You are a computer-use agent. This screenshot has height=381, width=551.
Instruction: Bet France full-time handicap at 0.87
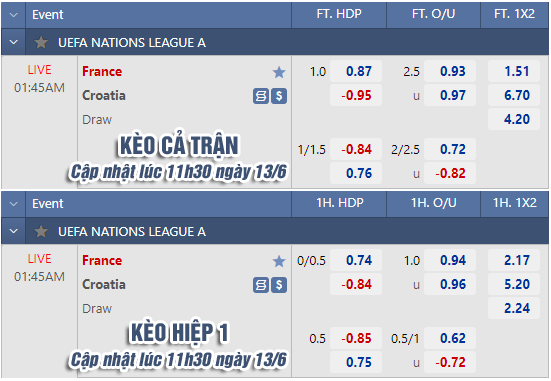click(x=356, y=71)
